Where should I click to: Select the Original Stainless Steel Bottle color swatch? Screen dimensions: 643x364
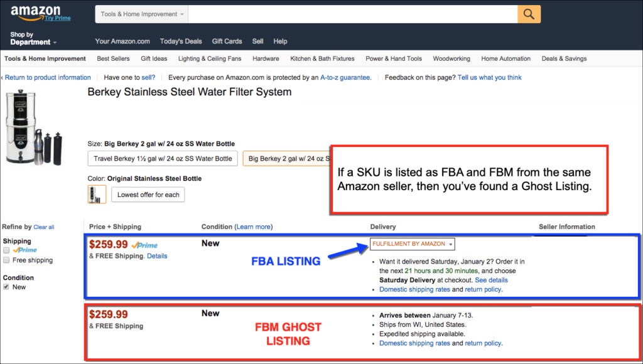click(97, 195)
